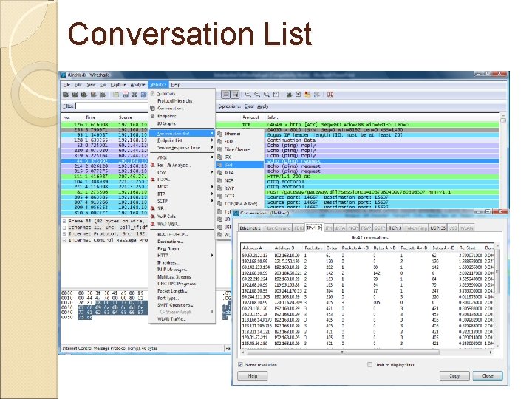
Task: Click the Restart capture toolbar icon
Action: click(103, 95)
